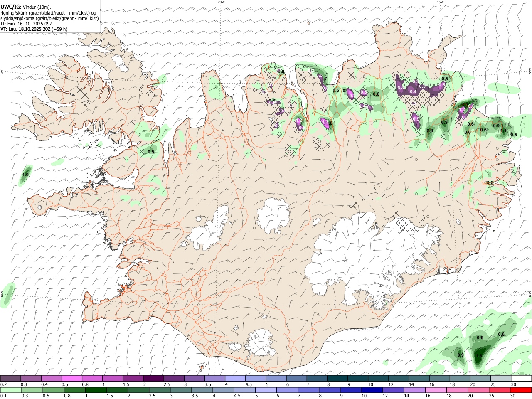Click the bold UWC/IG title text

click(10, 7)
